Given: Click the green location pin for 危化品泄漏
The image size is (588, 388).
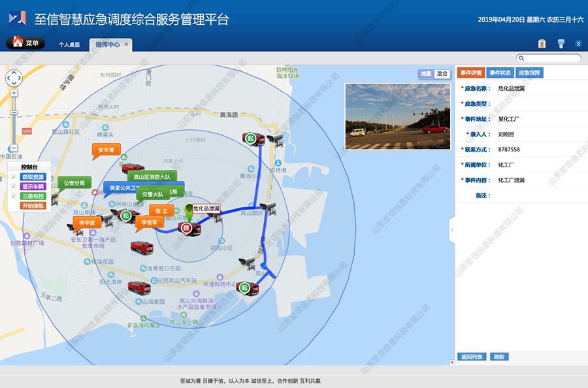Looking at the screenshot, I should pos(189,212).
